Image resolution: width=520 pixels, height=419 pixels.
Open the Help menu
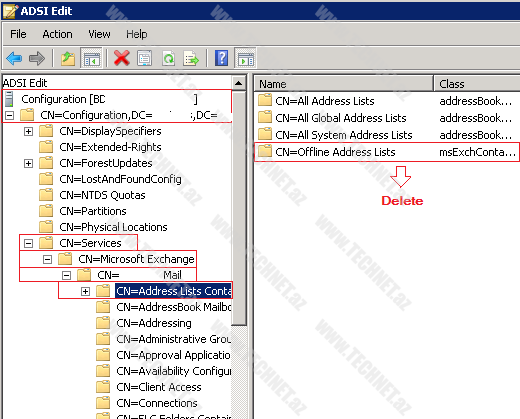[137, 34]
